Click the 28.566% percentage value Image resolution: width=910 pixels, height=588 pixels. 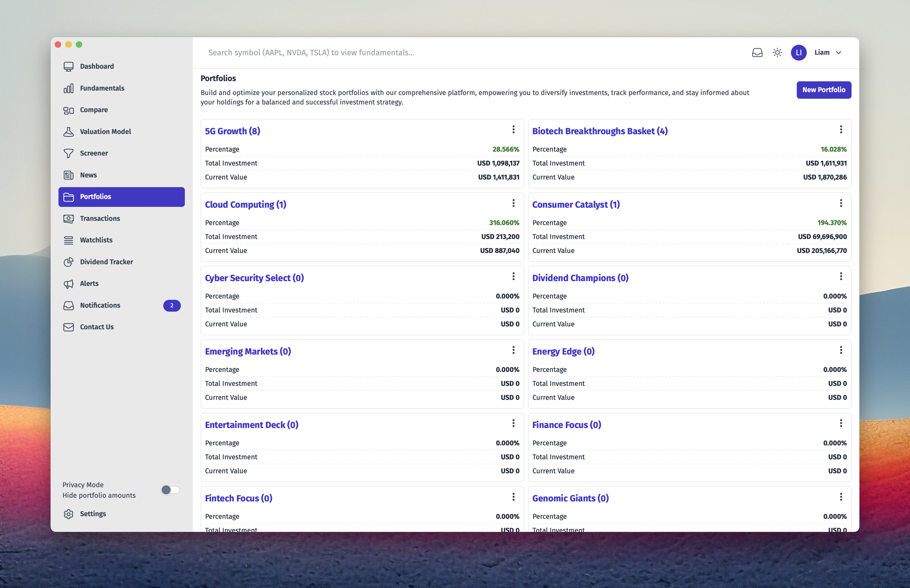[x=506, y=150]
